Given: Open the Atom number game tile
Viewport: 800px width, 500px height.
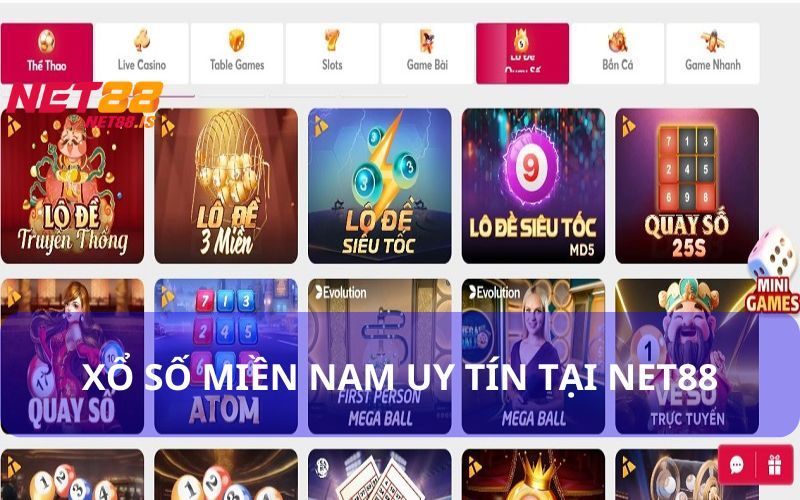Looking at the screenshot, I should 226,356.
